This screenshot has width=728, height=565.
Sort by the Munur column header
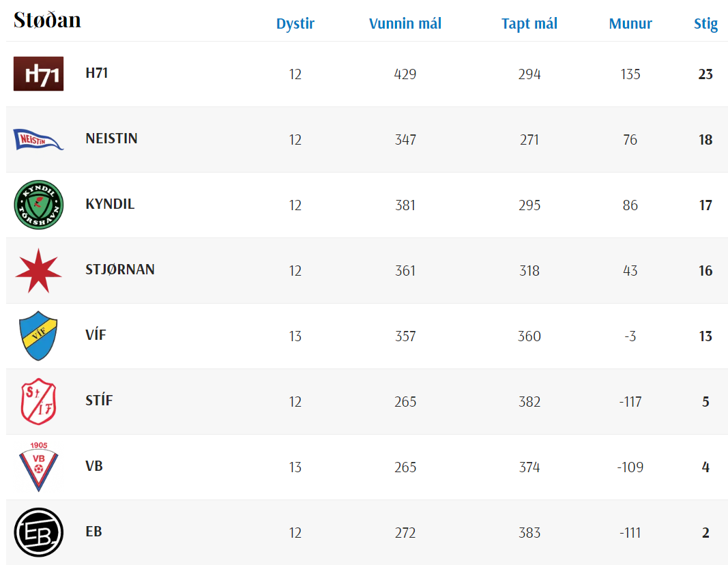[630, 24]
